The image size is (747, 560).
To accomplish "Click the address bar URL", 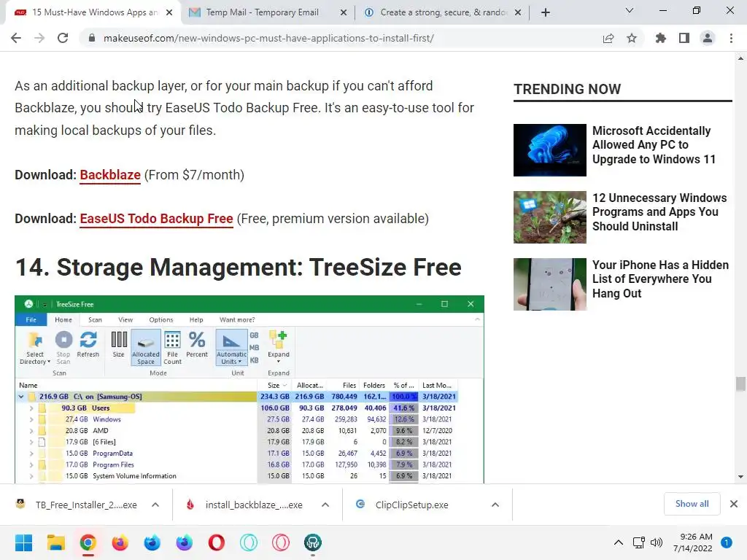I will click(268, 38).
